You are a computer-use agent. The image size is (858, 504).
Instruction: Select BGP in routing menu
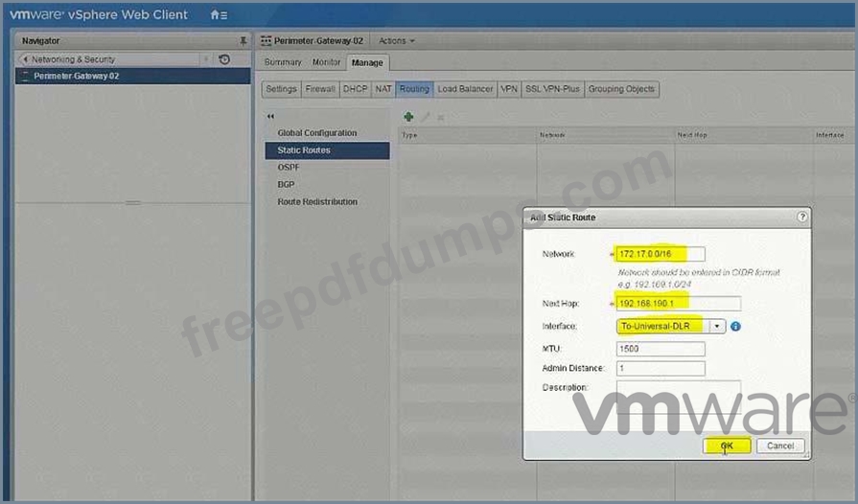coord(286,185)
